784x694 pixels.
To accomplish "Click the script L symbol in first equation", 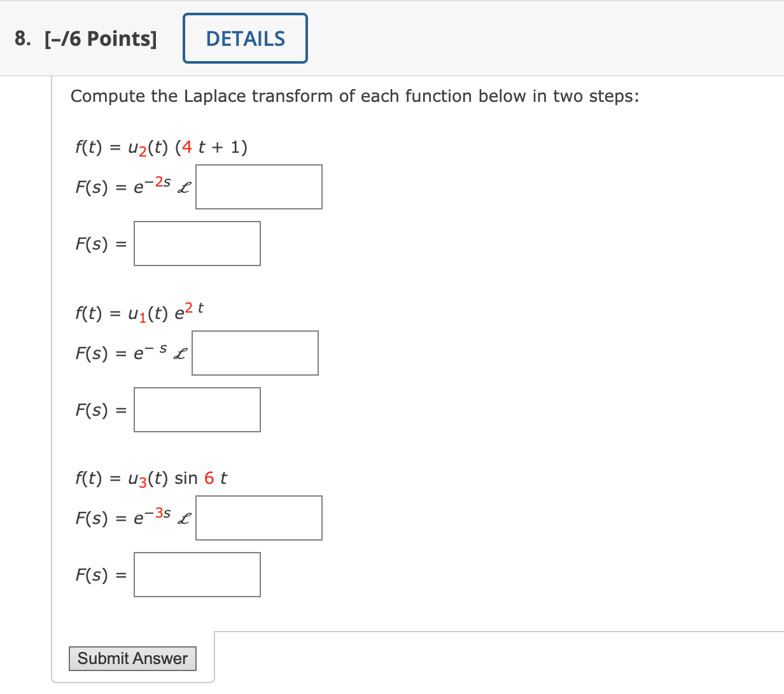I will (185, 188).
